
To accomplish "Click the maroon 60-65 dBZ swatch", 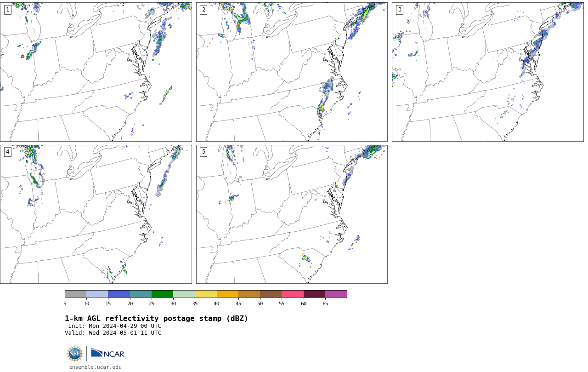I will point(314,294).
